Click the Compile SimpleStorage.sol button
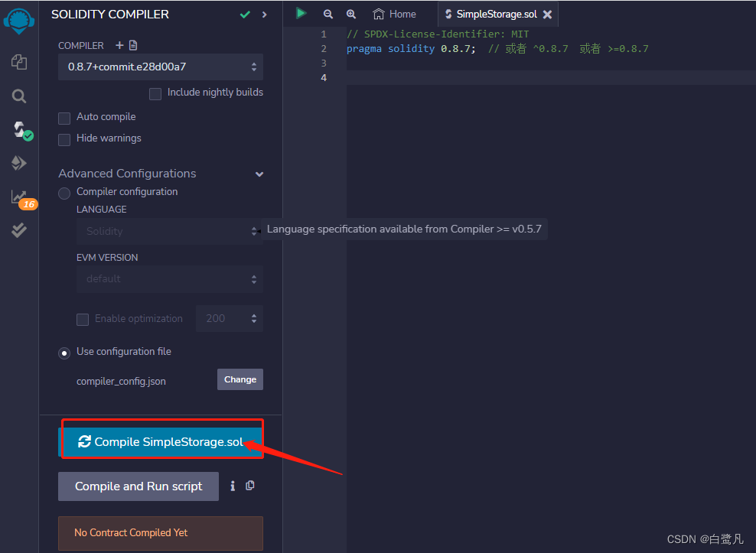The width and height of the screenshot is (756, 553). coord(161,441)
